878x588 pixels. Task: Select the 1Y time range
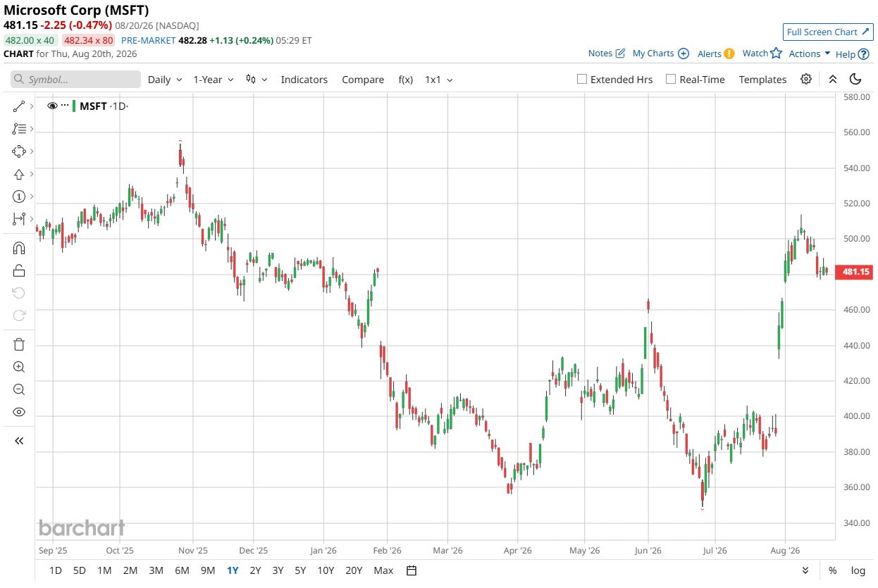point(233,570)
